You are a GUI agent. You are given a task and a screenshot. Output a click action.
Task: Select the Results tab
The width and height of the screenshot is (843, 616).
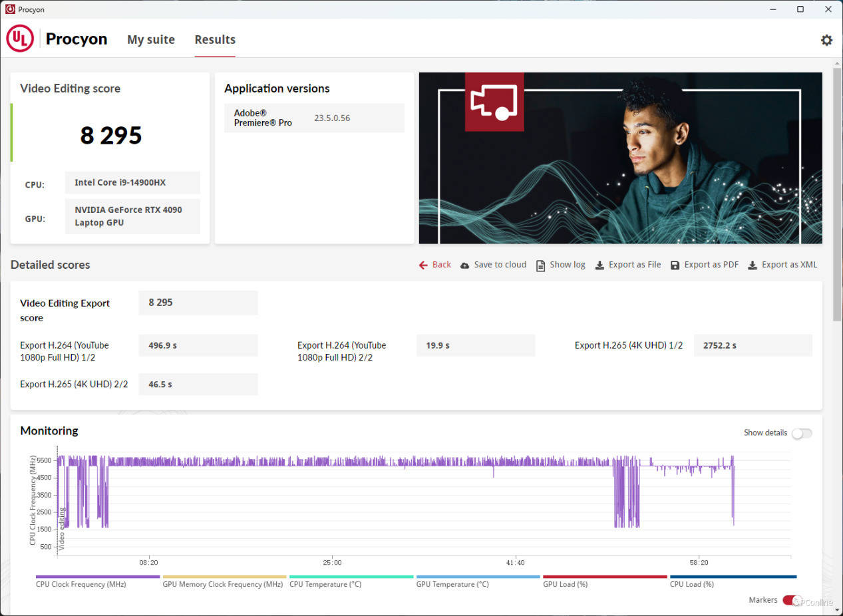click(x=215, y=40)
